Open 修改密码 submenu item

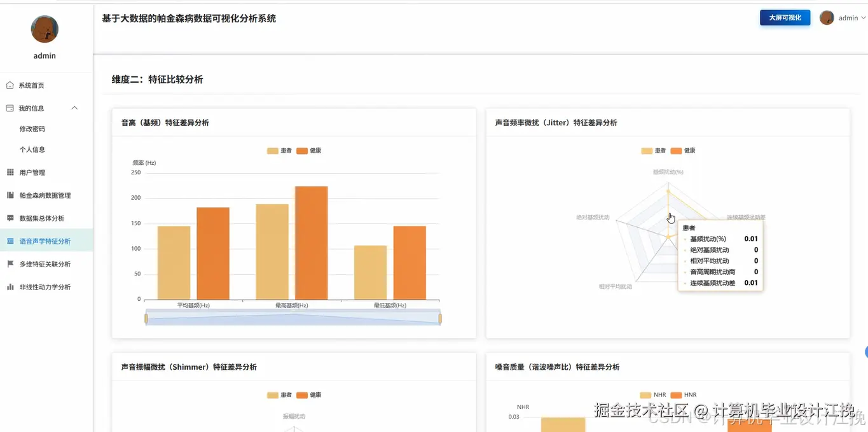(46, 129)
